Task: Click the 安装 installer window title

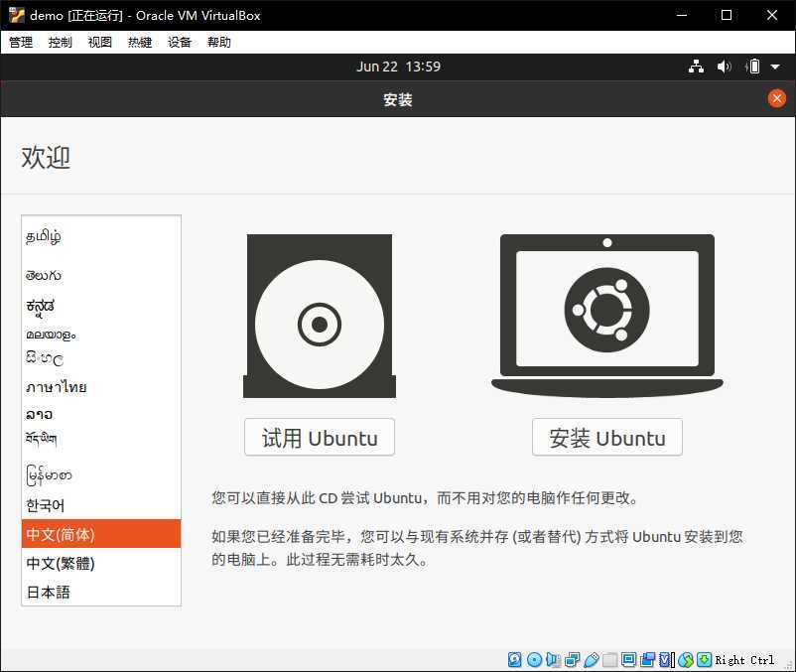Action: tap(398, 99)
